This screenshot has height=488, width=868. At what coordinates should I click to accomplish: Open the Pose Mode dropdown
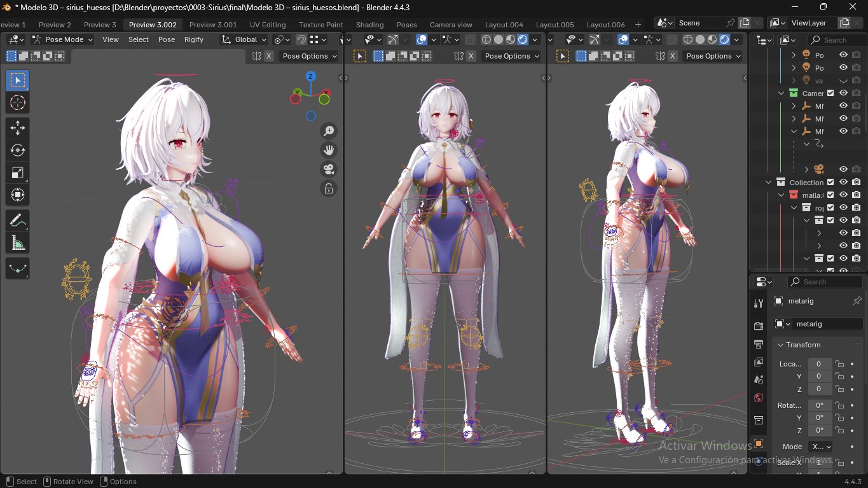pos(62,39)
